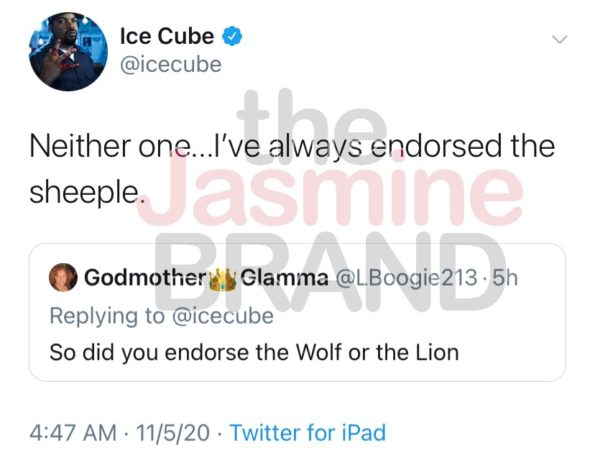Click the 11/5/20 tweet date
595x453 pixels.
pos(173,433)
